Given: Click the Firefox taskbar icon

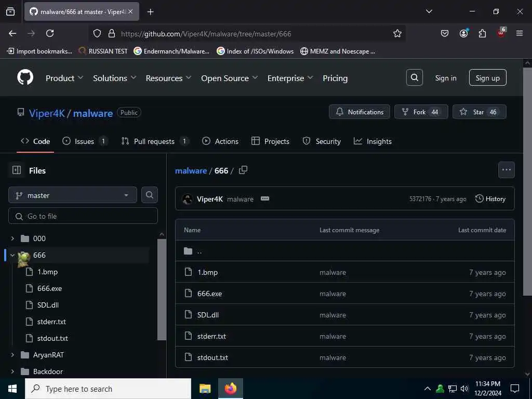Looking at the screenshot, I should (231, 389).
